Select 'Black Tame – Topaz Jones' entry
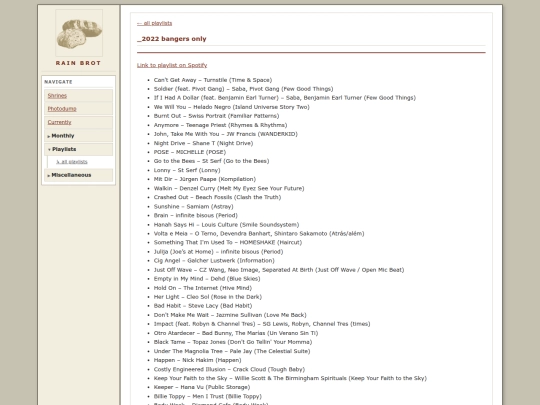This screenshot has height=405, width=540. tap(233, 342)
